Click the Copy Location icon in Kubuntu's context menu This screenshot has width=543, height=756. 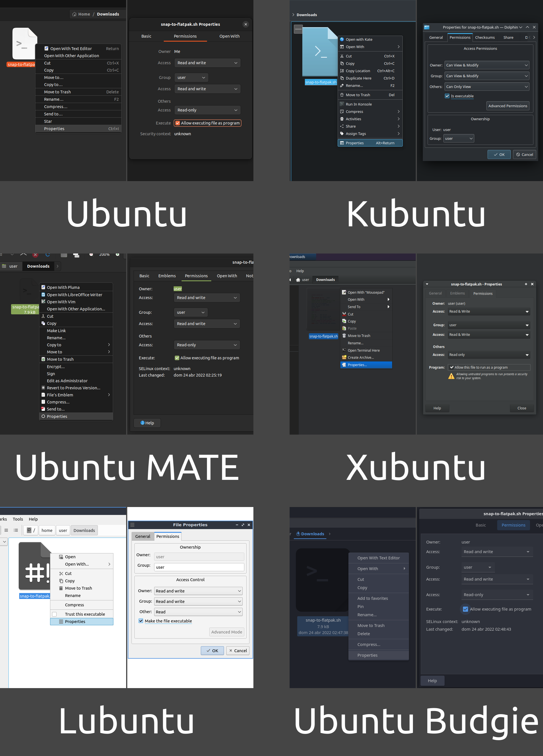coord(342,71)
